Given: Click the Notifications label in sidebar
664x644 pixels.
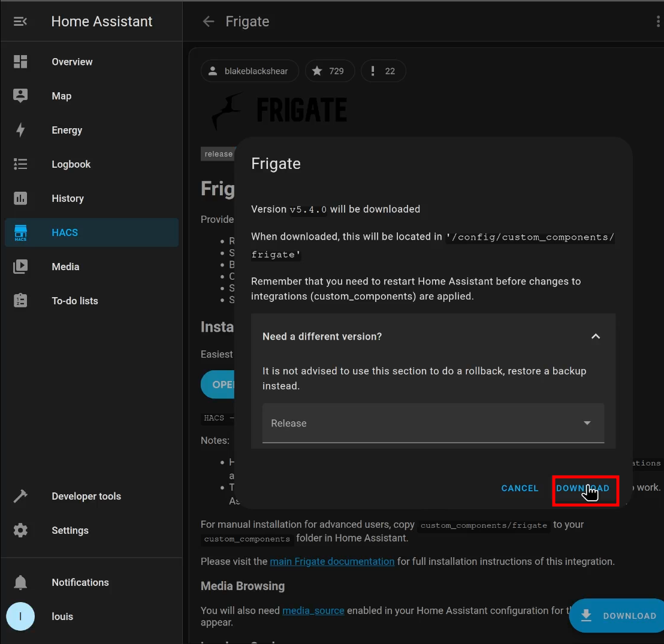Looking at the screenshot, I should click(x=80, y=583).
